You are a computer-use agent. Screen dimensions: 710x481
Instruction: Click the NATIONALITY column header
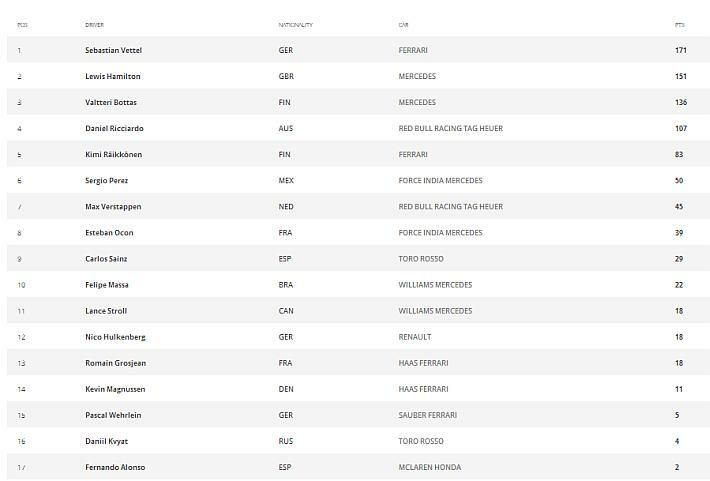coord(295,25)
